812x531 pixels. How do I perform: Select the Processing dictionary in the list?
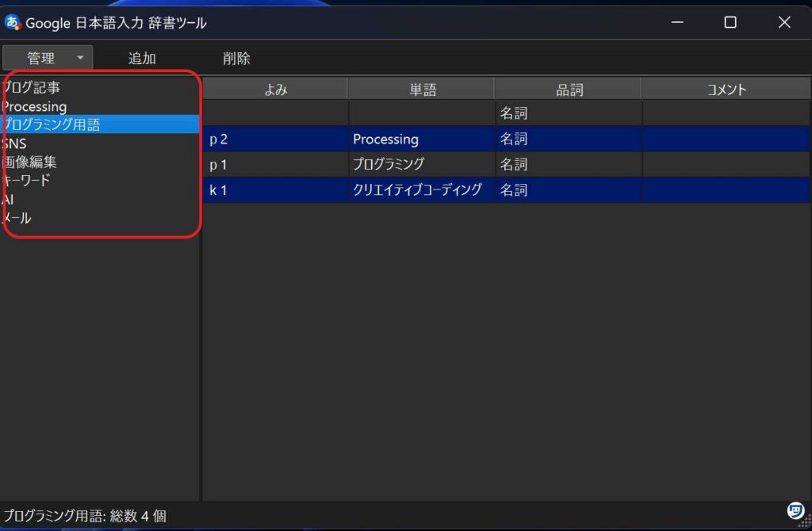[101, 106]
